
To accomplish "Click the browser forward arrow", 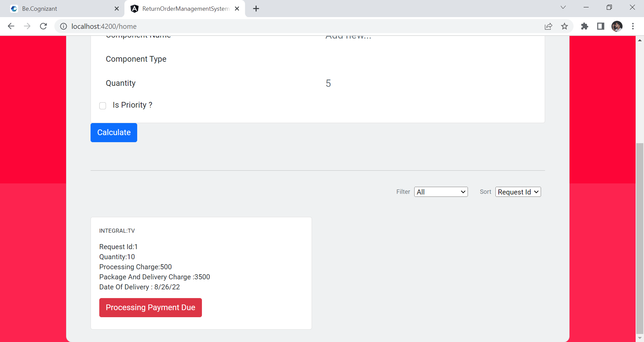I will (x=27, y=26).
